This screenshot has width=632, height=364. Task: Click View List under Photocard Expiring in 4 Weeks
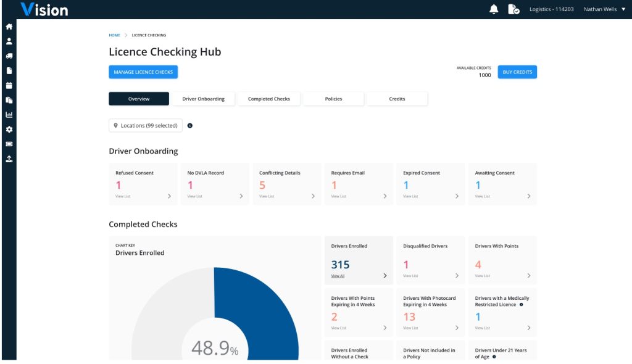point(410,328)
